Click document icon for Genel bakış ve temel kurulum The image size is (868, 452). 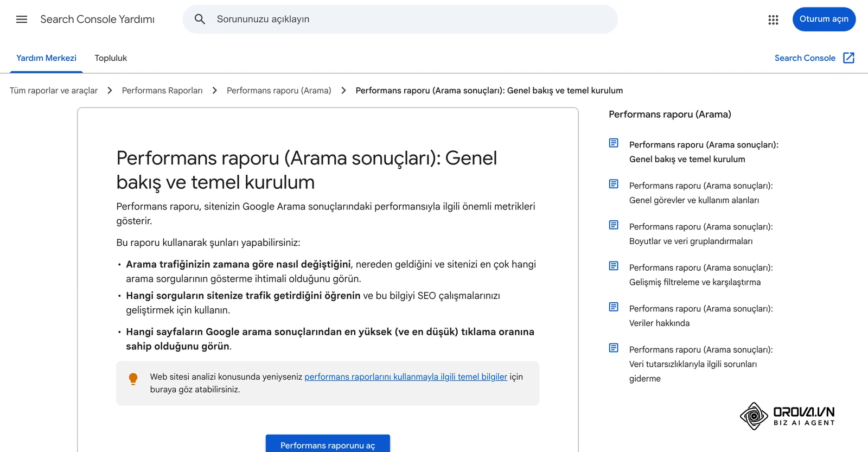click(x=614, y=143)
